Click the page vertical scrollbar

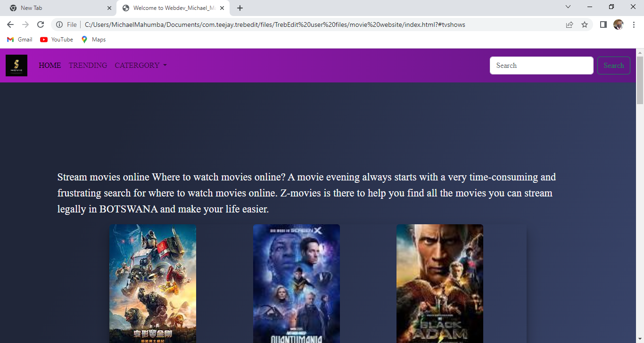pos(640,80)
